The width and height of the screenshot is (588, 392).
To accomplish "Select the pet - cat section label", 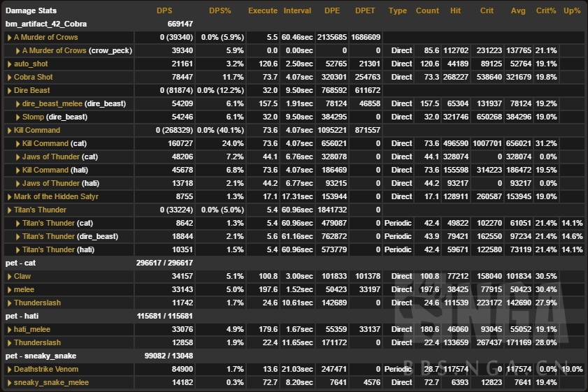I will pyautogui.click(x=20, y=263).
